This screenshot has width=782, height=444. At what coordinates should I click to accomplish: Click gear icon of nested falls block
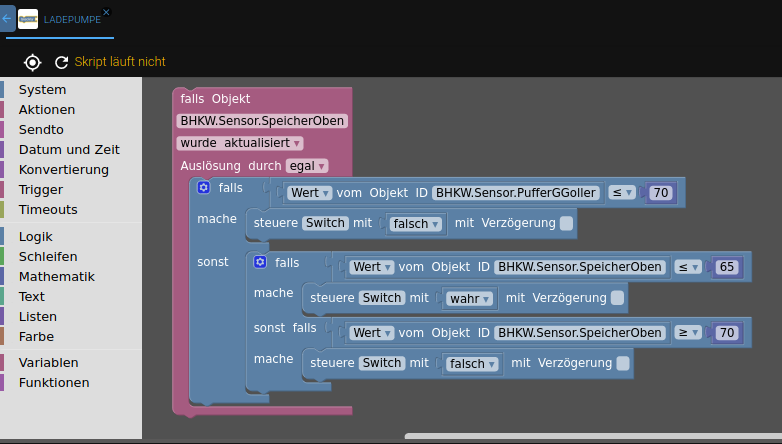(x=260, y=262)
